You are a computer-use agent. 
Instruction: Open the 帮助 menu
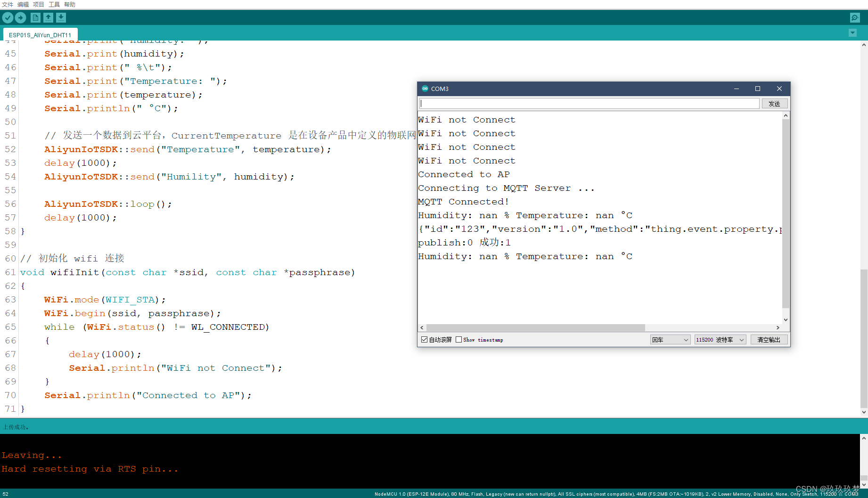pos(70,4)
